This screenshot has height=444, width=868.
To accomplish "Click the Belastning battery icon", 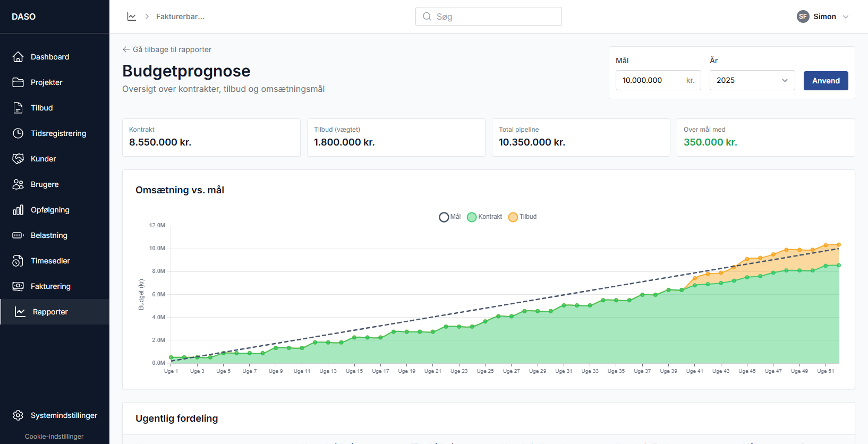I will pyautogui.click(x=18, y=235).
